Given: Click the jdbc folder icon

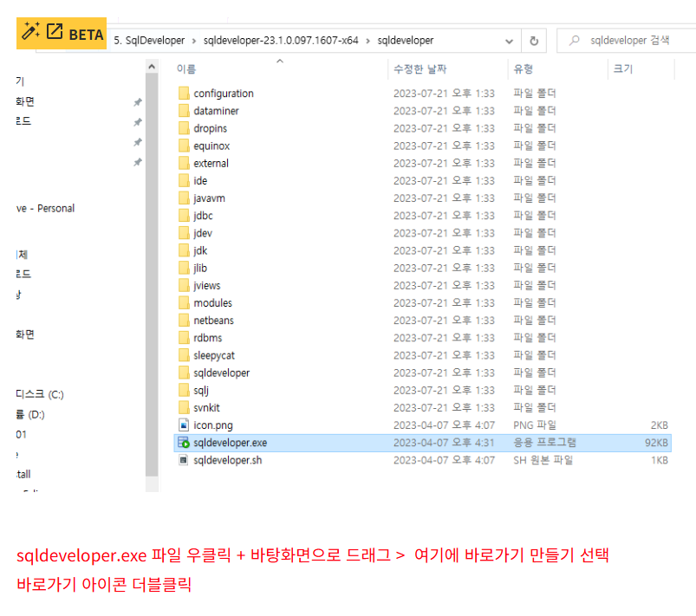Looking at the screenshot, I should coord(184,215).
